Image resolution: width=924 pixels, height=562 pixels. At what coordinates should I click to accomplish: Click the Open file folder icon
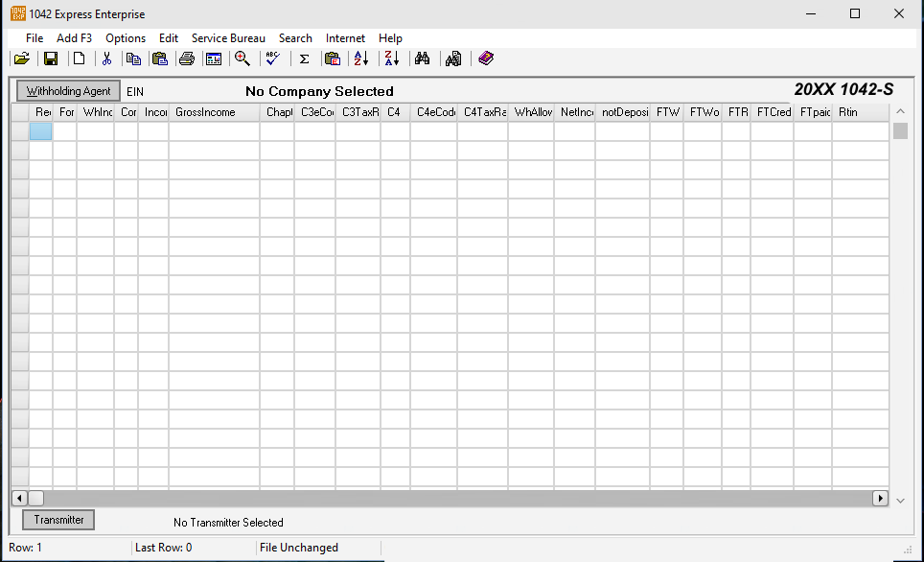21,59
